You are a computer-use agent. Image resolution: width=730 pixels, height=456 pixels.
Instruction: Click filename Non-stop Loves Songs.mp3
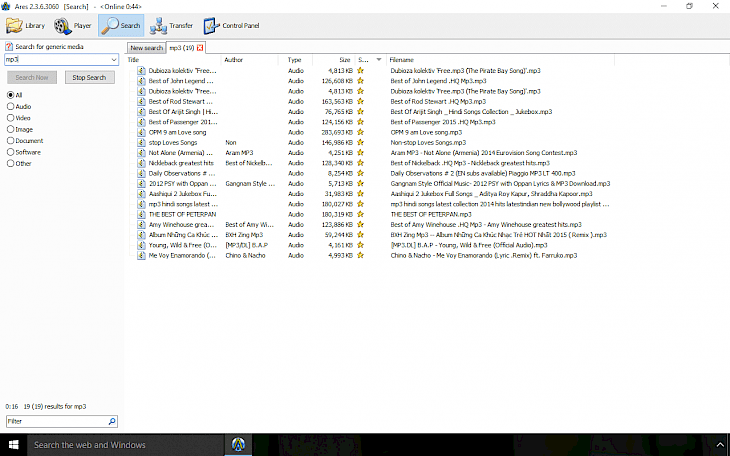tap(428, 143)
